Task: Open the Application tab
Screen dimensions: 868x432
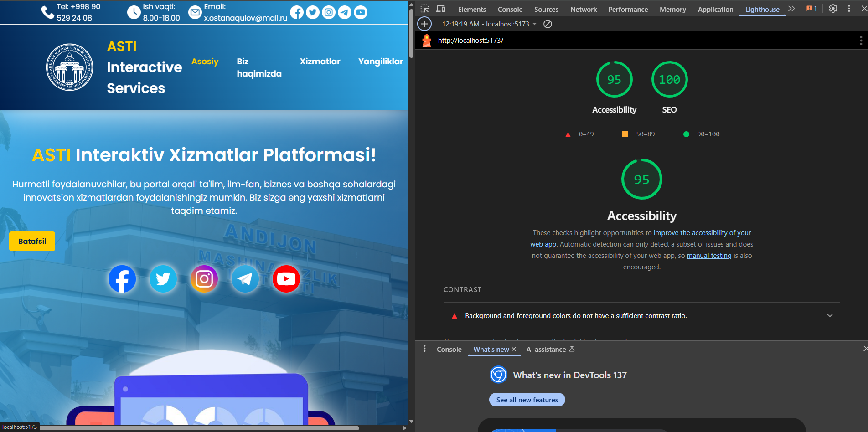Action: pos(715,9)
